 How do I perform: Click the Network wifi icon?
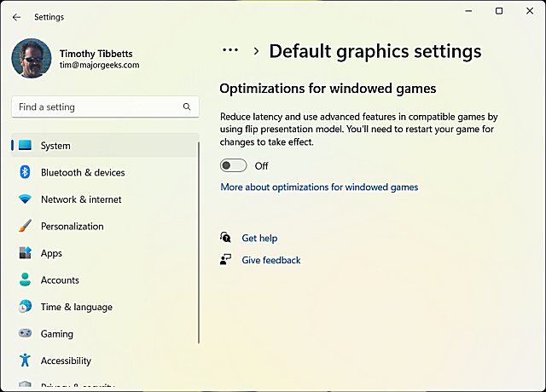(x=25, y=199)
